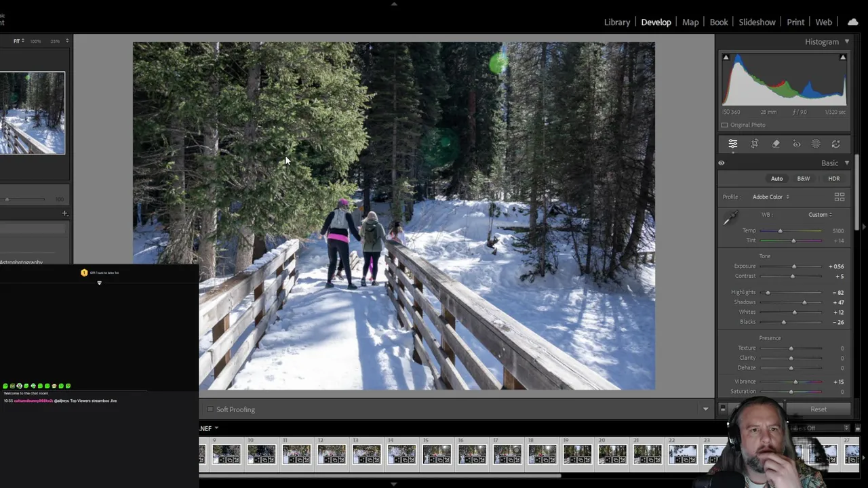868x488 pixels.
Task: Toggle shadow clipping indicator in histogram
Action: [726, 57]
